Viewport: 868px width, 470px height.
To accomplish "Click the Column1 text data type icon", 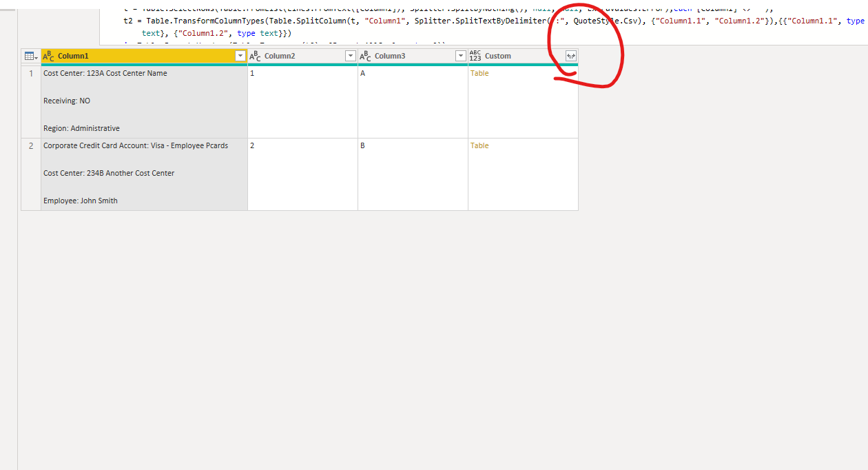I will pos(48,56).
